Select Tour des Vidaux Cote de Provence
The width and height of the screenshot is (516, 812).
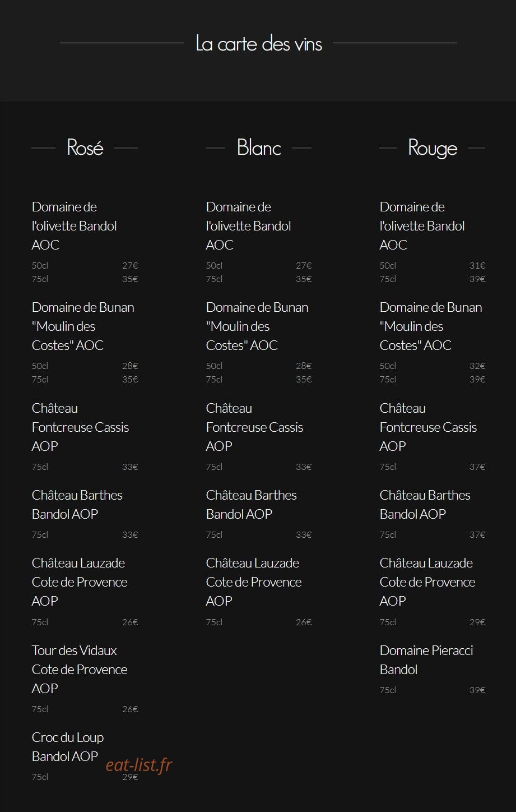(x=80, y=670)
